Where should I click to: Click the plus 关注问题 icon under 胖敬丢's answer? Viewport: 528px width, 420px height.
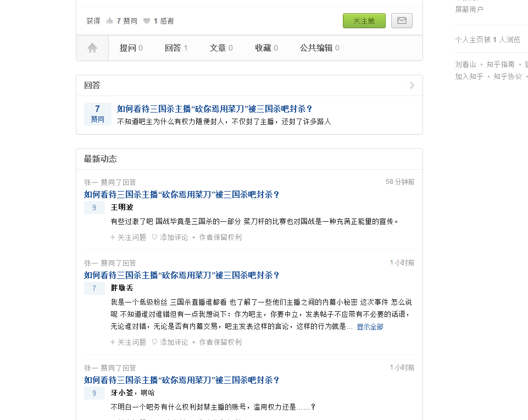pos(113,342)
